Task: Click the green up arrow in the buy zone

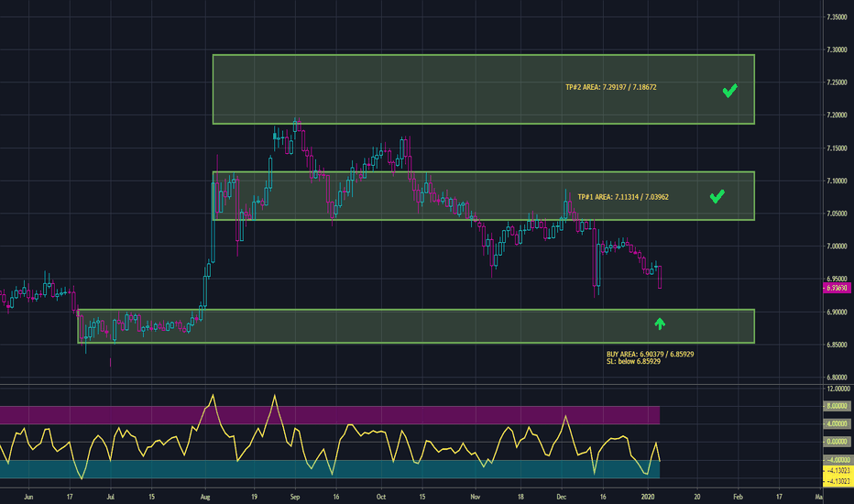Action: [660, 323]
